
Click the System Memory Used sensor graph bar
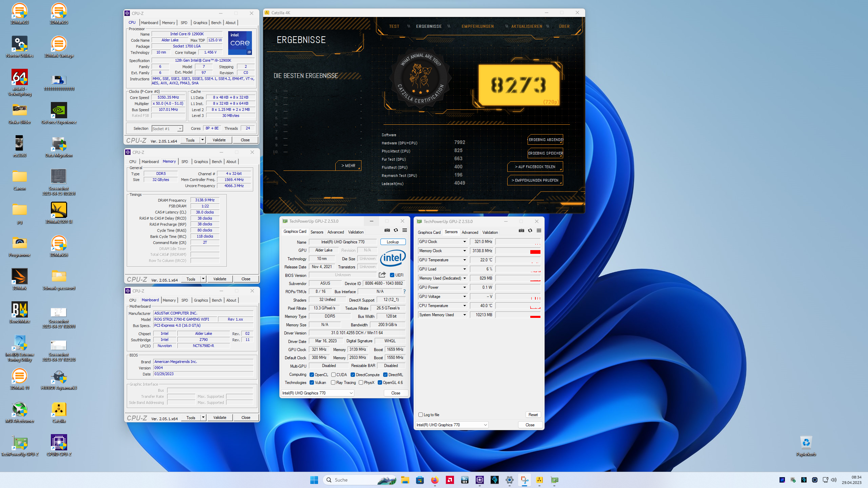[518, 315]
